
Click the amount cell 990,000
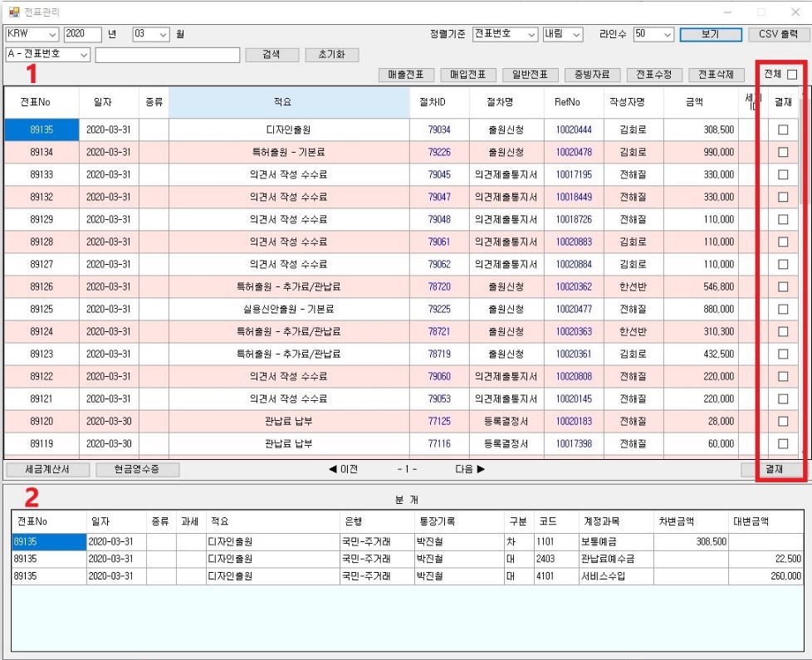tap(702, 152)
